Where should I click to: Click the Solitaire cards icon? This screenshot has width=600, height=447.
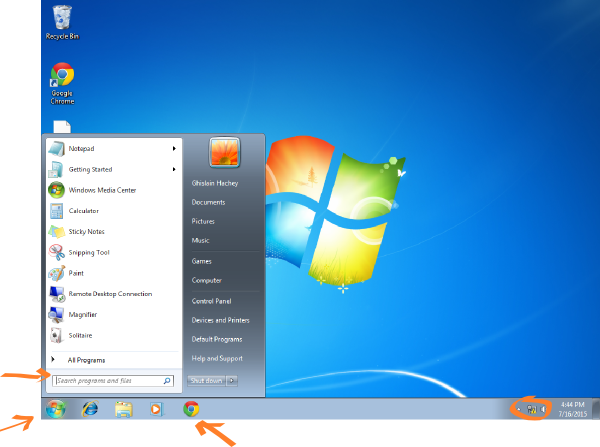[x=56, y=335]
